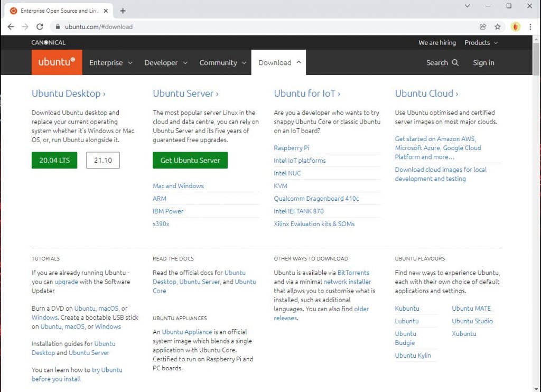This screenshot has height=392, width=541.
Task: Open try Ubuntu before you install link
Action: click(x=77, y=375)
